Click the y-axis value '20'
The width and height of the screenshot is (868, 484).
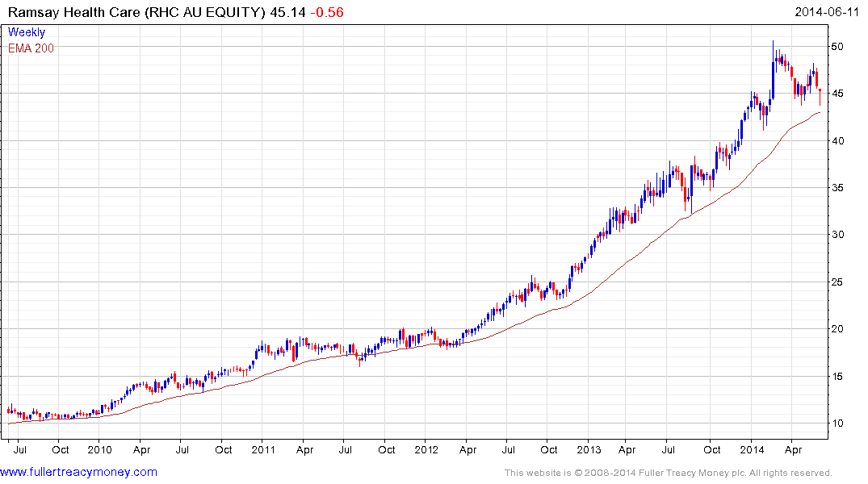[x=837, y=329]
